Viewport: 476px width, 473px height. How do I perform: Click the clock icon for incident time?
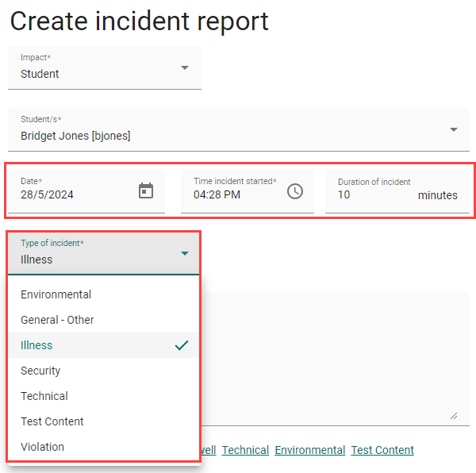(295, 190)
